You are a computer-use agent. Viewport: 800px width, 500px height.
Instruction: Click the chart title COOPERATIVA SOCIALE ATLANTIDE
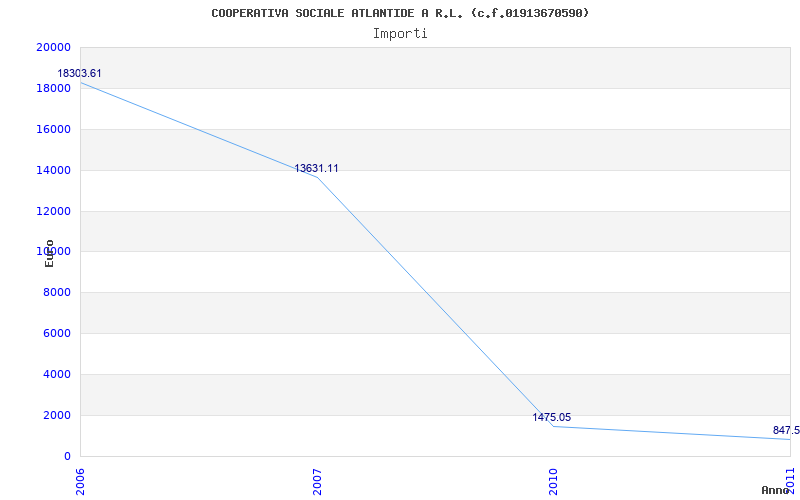[400, 13]
